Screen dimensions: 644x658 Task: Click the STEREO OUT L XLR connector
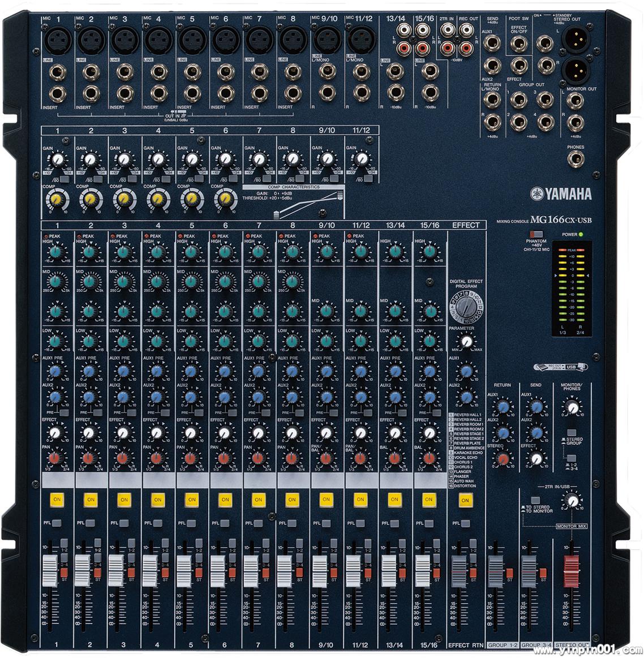[x=577, y=41]
